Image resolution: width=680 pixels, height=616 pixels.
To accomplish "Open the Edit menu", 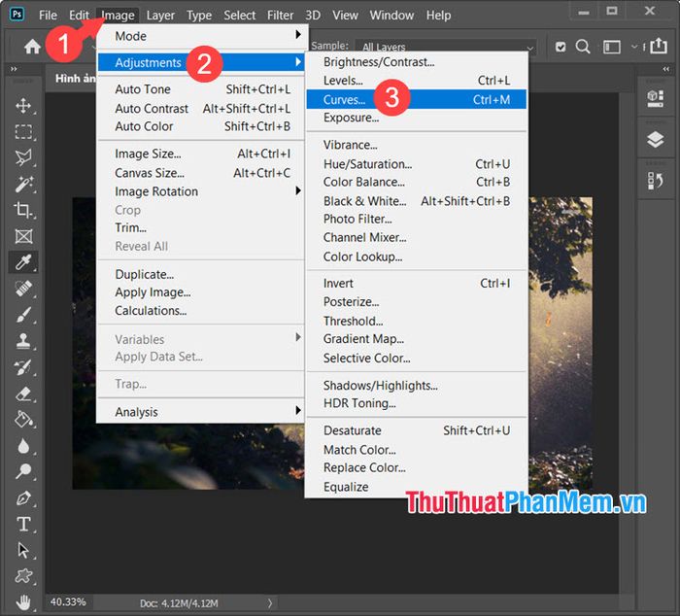I will (79, 16).
